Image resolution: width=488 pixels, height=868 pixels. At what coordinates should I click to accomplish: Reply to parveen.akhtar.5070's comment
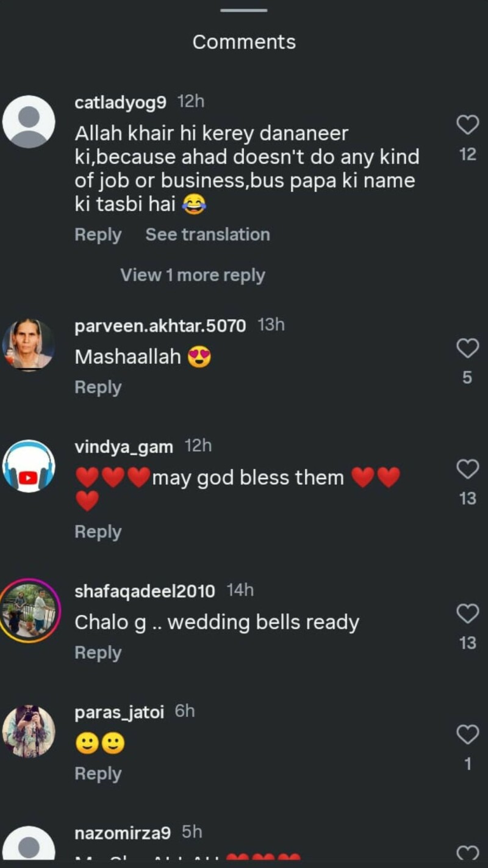coord(98,387)
